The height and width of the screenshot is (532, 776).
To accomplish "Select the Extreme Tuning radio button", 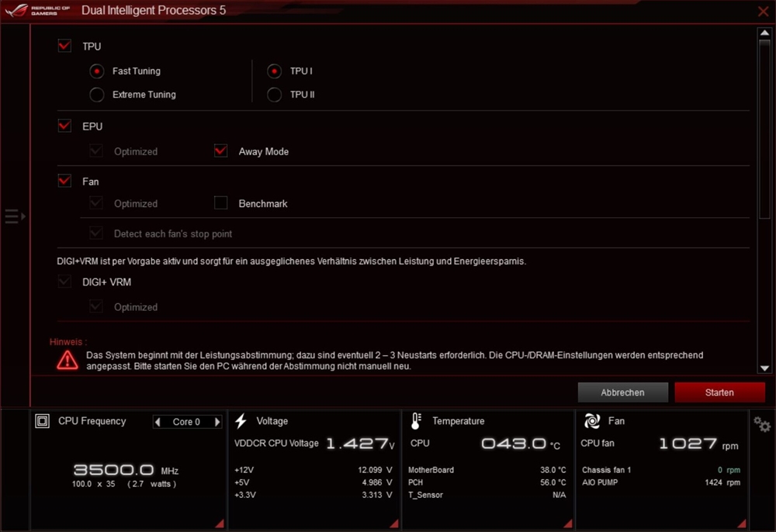I will click(x=97, y=95).
